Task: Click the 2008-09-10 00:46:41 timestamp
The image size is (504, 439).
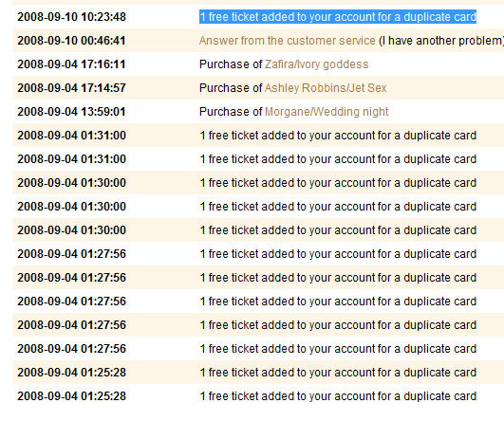Action: coord(72,41)
